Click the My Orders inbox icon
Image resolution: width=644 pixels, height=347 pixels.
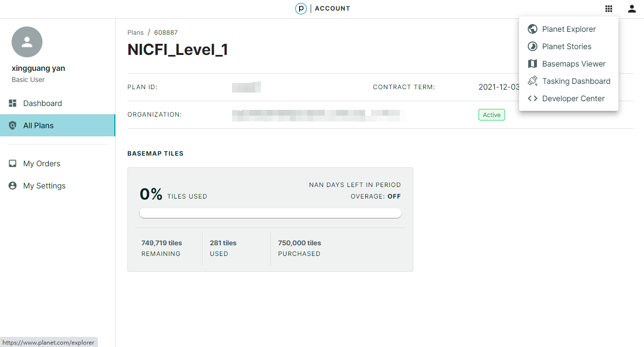click(x=13, y=163)
